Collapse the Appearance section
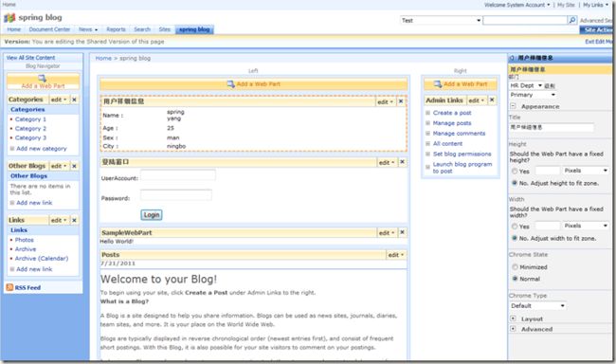The image size is (616, 364). 513,106
